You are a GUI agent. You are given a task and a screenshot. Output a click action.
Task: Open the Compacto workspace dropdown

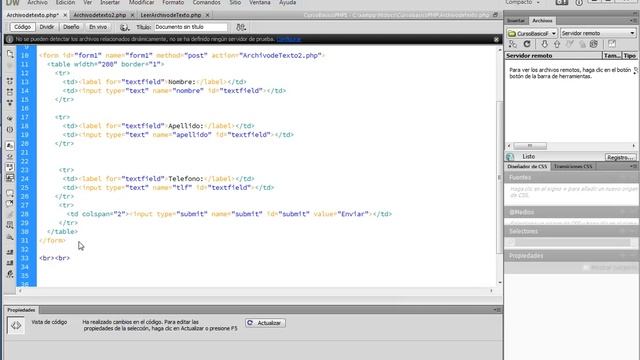pyautogui.click(x=523, y=2)
